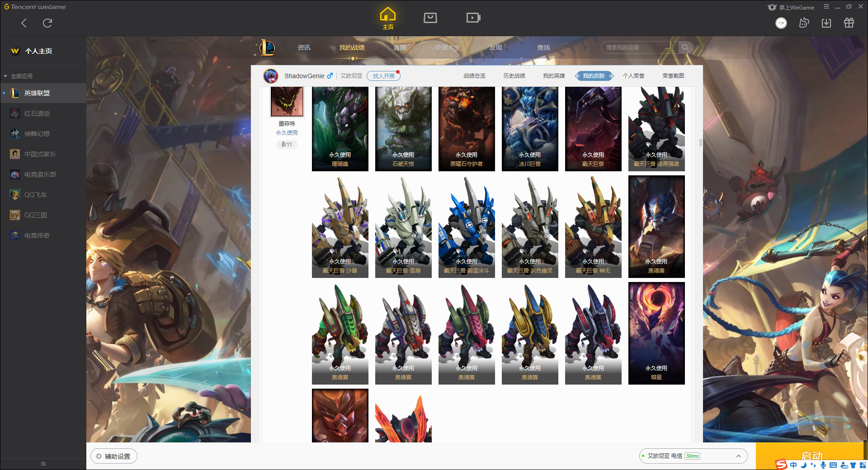Click the sidebar bottom menu handle
Viewport: 868px width, 470px height.
pyautogui.click(x=43, y=464)
